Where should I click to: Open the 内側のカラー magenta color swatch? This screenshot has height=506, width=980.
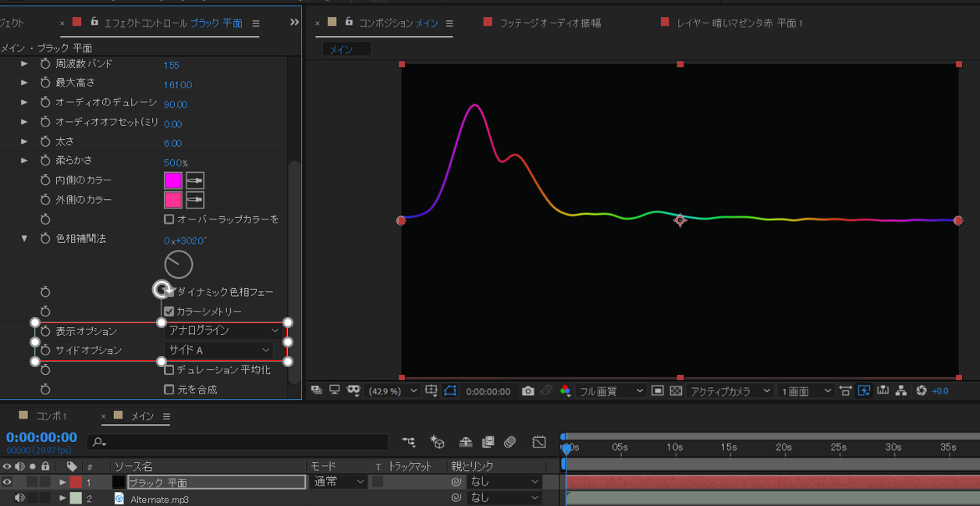[173, 180]
